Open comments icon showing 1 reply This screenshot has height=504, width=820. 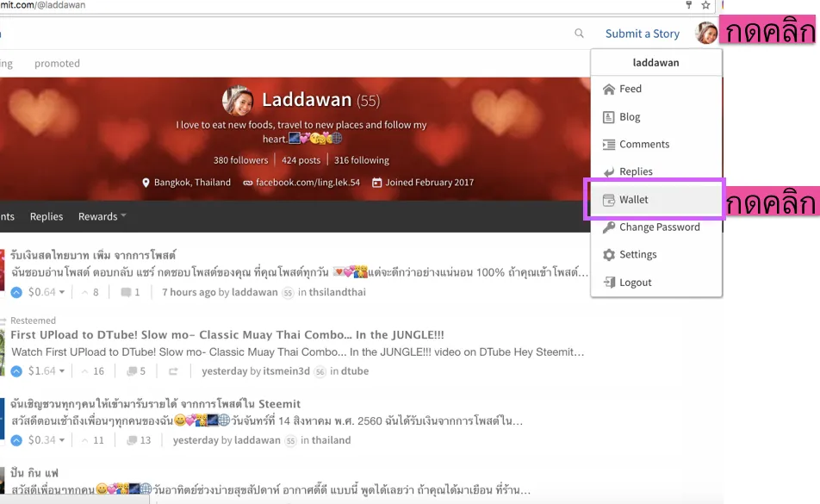pos(126,292)
